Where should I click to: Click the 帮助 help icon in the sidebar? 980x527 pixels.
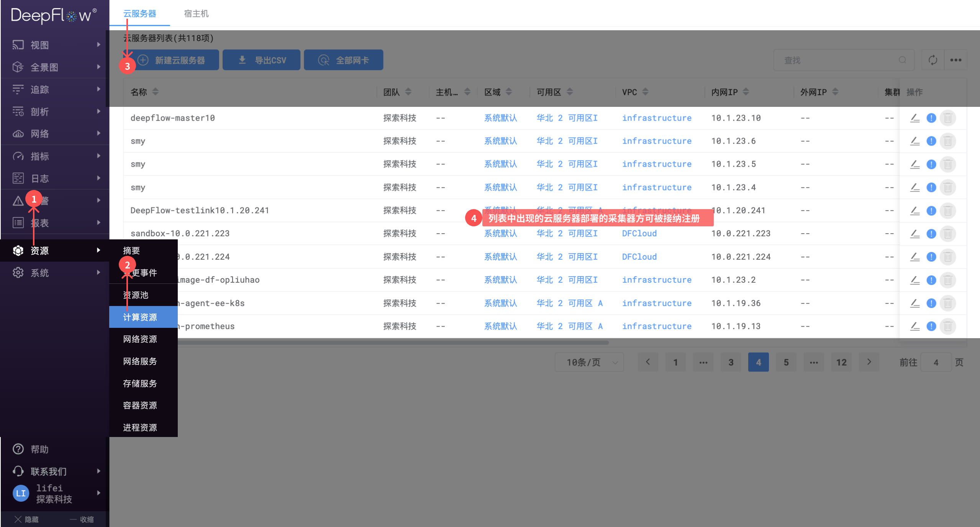tap(18, 449)
